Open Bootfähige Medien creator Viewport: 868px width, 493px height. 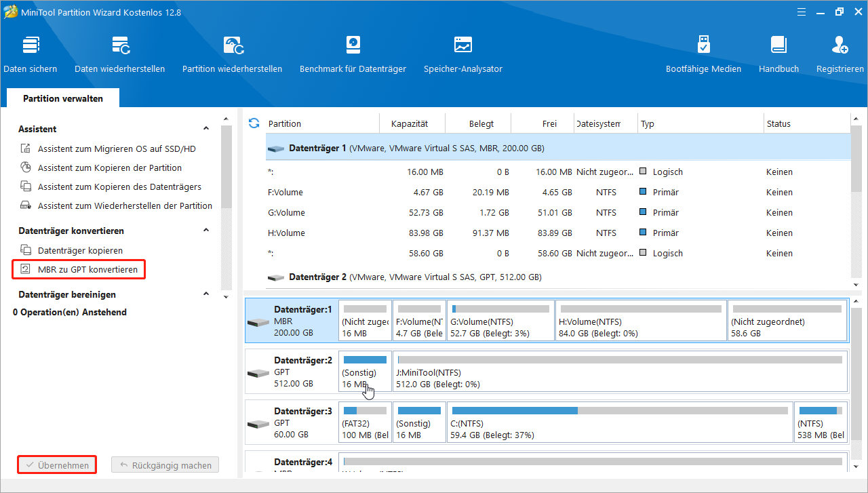pos(703,54)
